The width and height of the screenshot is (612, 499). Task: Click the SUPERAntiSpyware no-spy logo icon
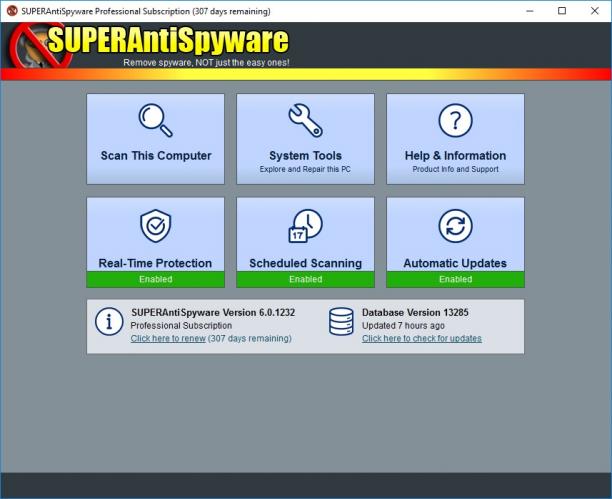[41, 46]
